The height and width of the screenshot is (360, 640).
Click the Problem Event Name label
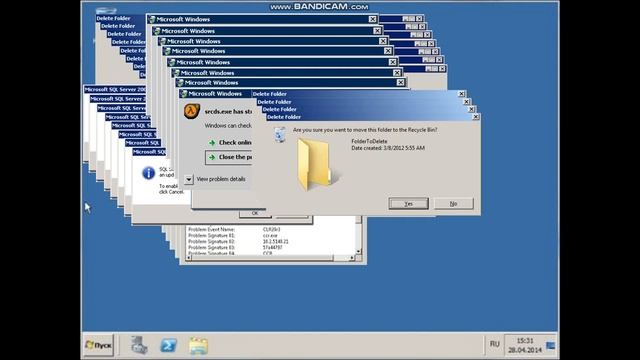pos(211,229)
